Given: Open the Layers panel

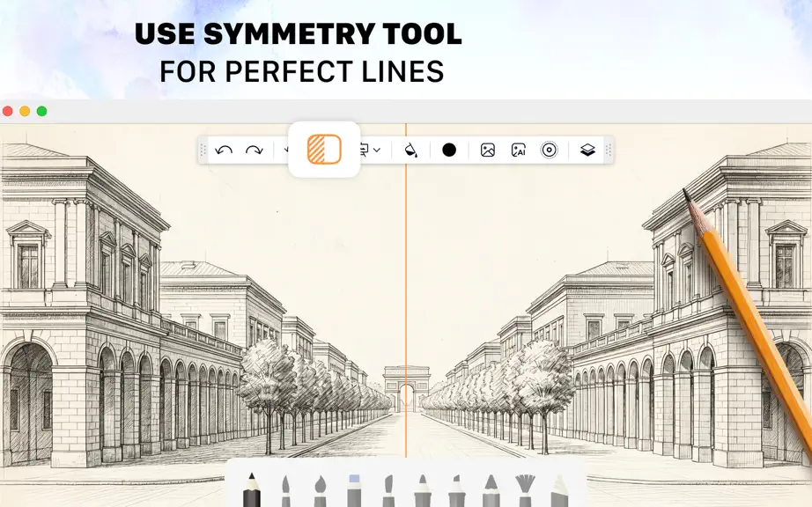Looking at the screenshot, I should [x=587, y=150].
